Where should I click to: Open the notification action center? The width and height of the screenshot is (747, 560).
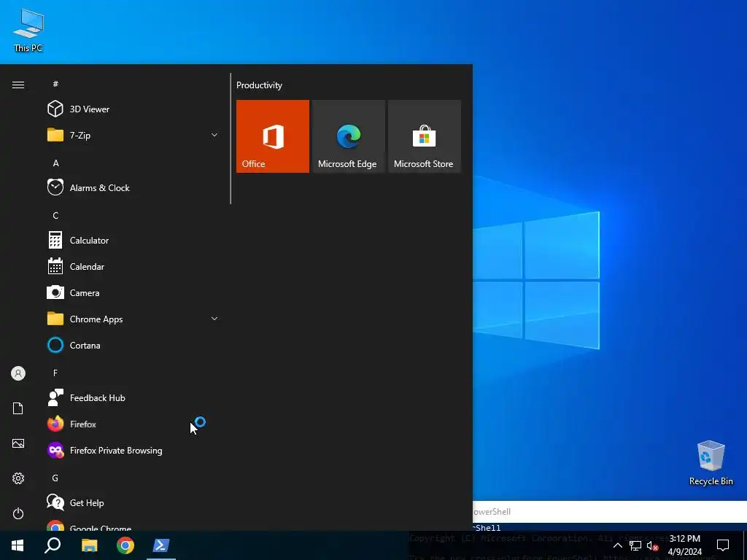(723, 545)
